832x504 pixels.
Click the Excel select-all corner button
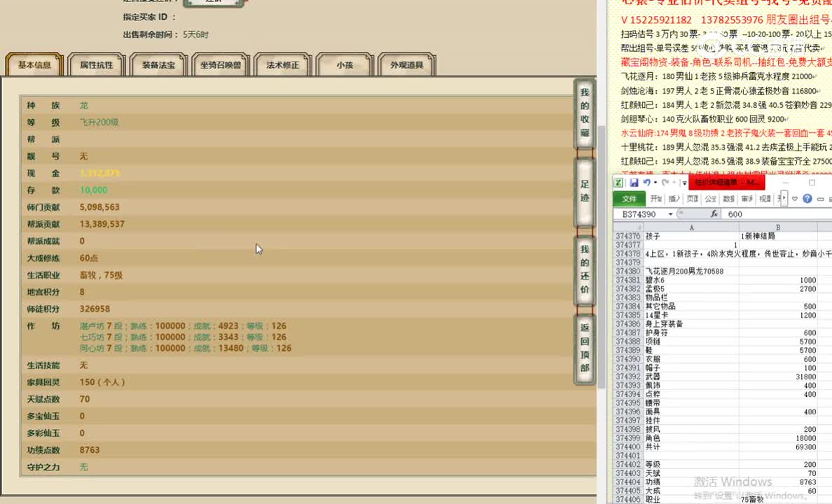(x=628, y=227)
